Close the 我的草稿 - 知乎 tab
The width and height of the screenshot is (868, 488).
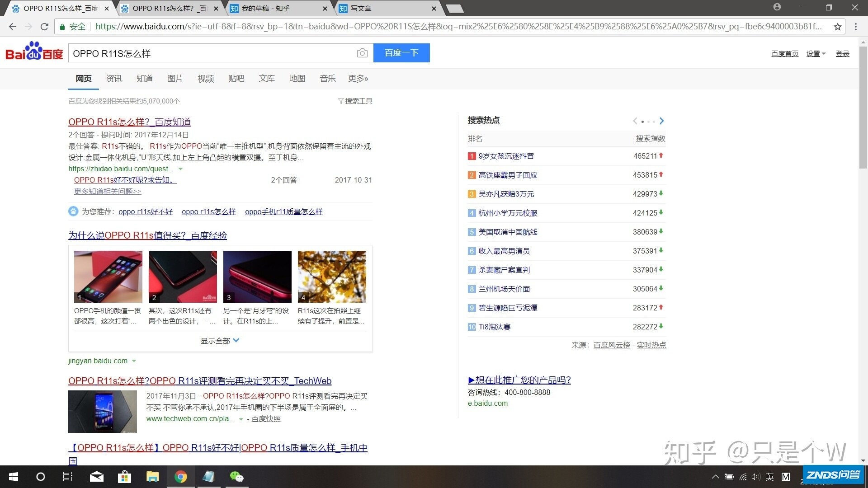(x=325, y=9)
